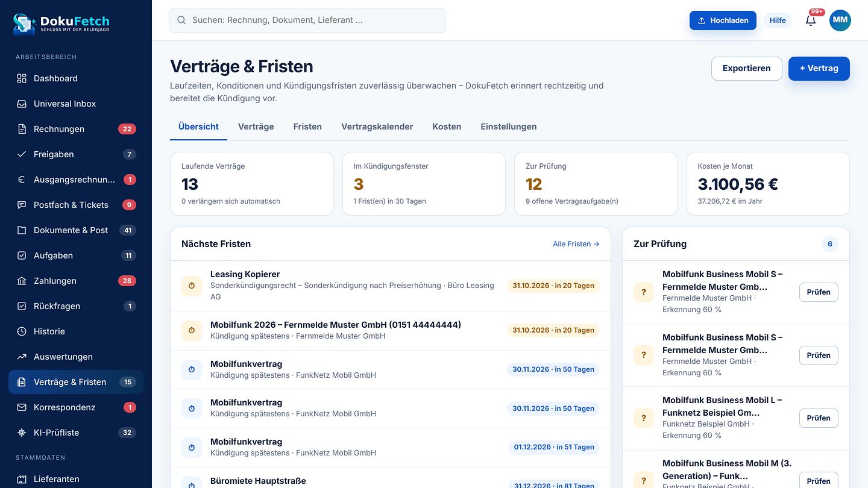Go to the Einstellungen tab
Viewport: 868px width, 488px height.
[x=509, y=127]
